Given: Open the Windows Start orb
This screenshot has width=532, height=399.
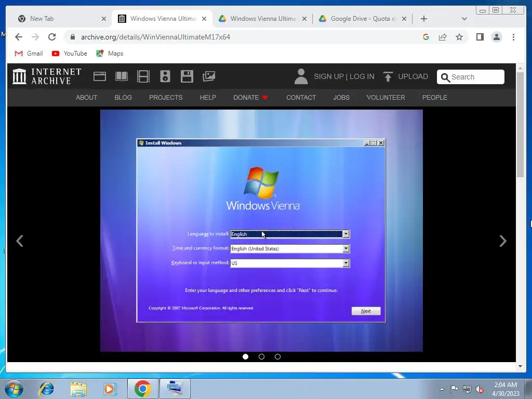Looking at the screenshot, I should click(x=14, y=389).
